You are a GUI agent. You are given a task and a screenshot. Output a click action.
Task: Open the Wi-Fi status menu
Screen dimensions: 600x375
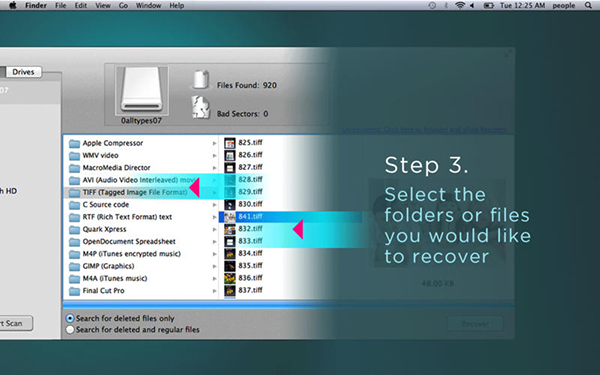click(x=460, y=5)
